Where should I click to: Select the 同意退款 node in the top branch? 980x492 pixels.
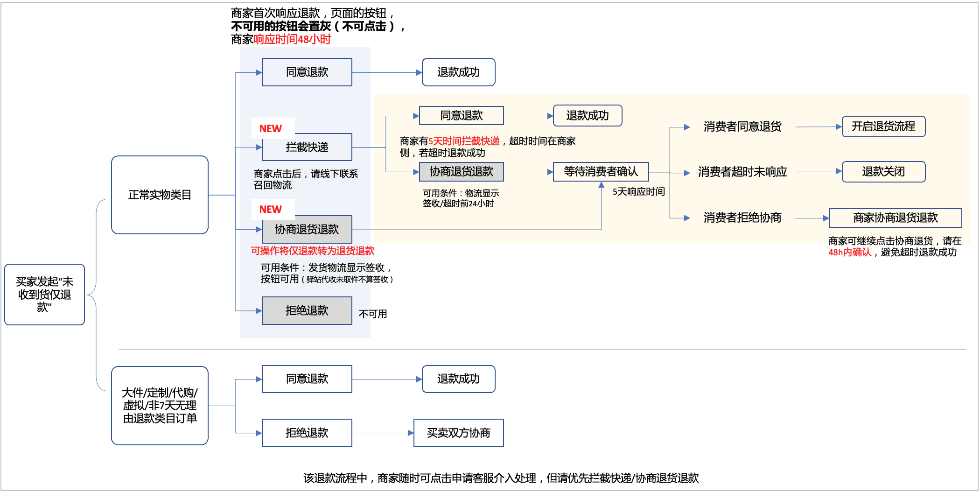point(307,72)
